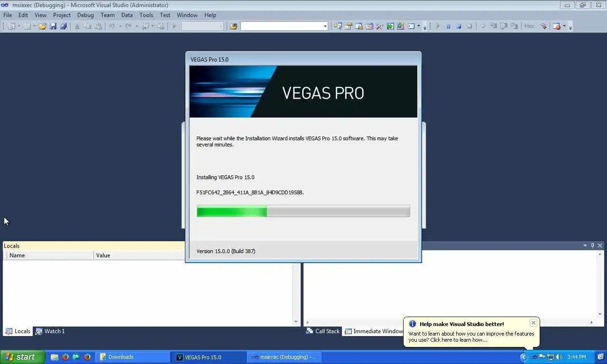Screen dimensions: 607x364
Task: Open the Properties Window toolbar icon
Action: pos(348,26)
